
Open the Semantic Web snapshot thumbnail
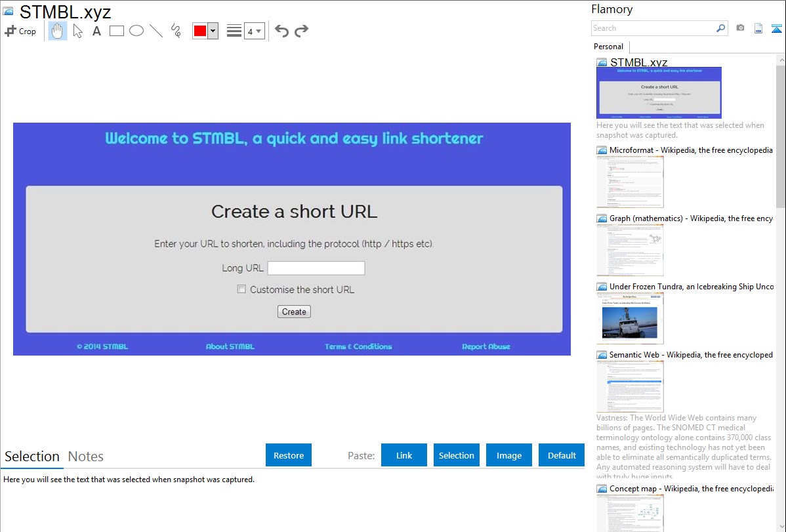tap(630, 386)
